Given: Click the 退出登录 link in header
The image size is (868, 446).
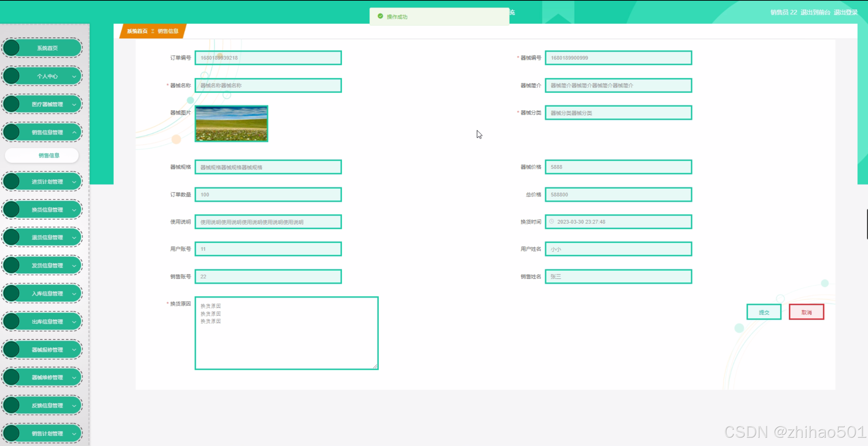Looking at the screenshot, I should (x=846, y=12).
